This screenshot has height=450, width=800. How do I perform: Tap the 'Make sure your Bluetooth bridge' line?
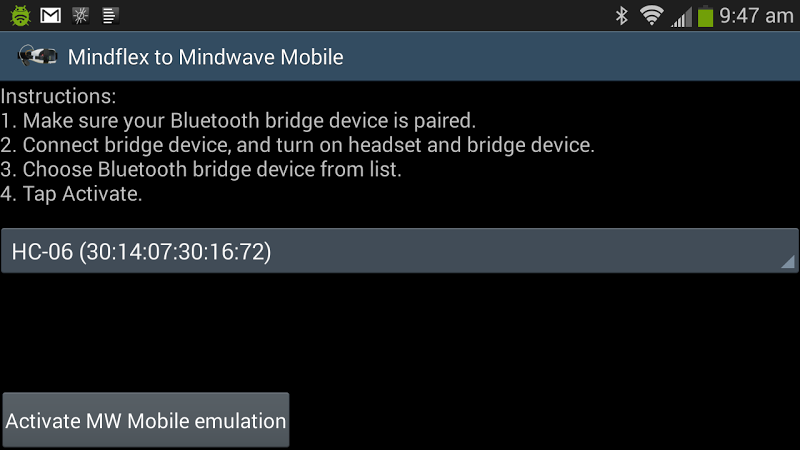[238, 121]
